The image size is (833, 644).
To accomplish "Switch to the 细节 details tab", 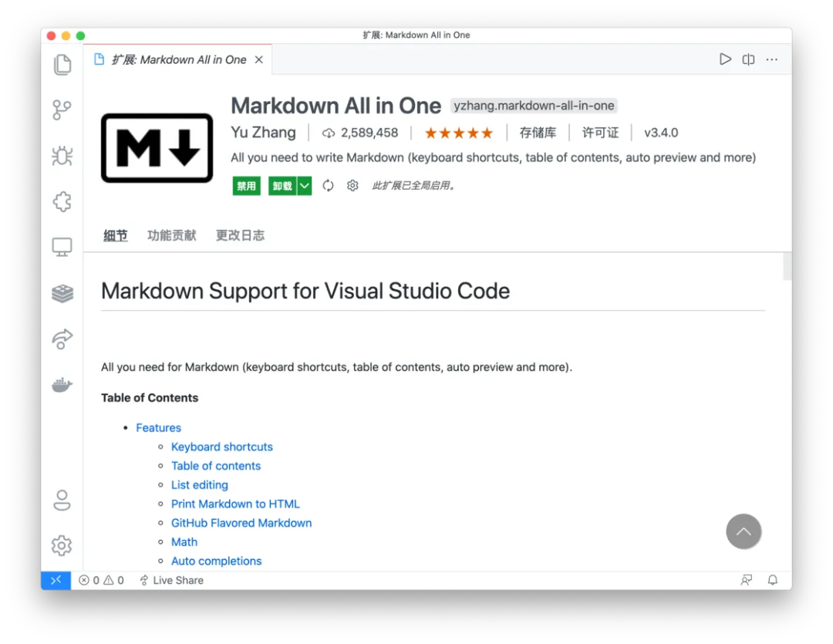I will [x=115, y=235].
